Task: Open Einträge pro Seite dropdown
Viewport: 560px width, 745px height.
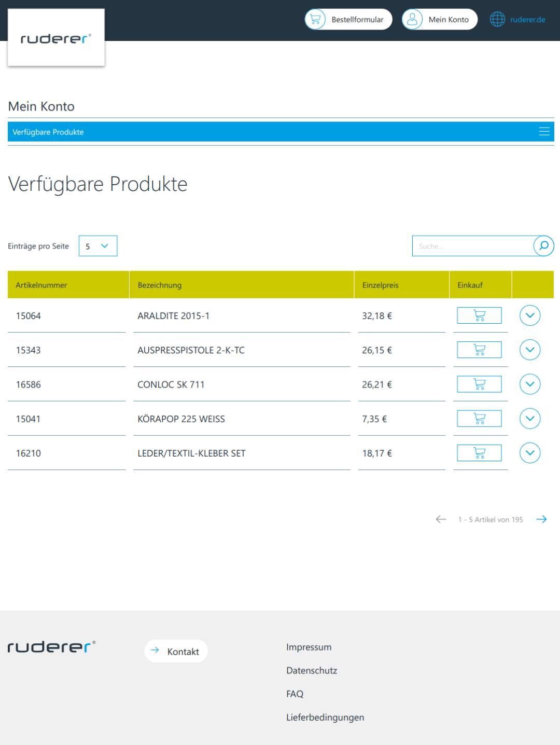Action: coord(98,246)
